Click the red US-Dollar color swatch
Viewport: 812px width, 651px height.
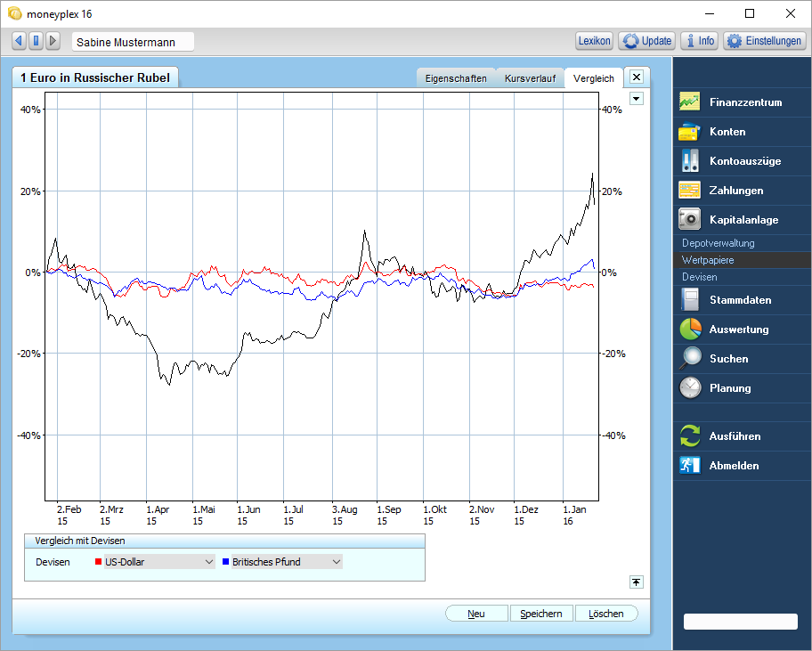coord(99,561)
